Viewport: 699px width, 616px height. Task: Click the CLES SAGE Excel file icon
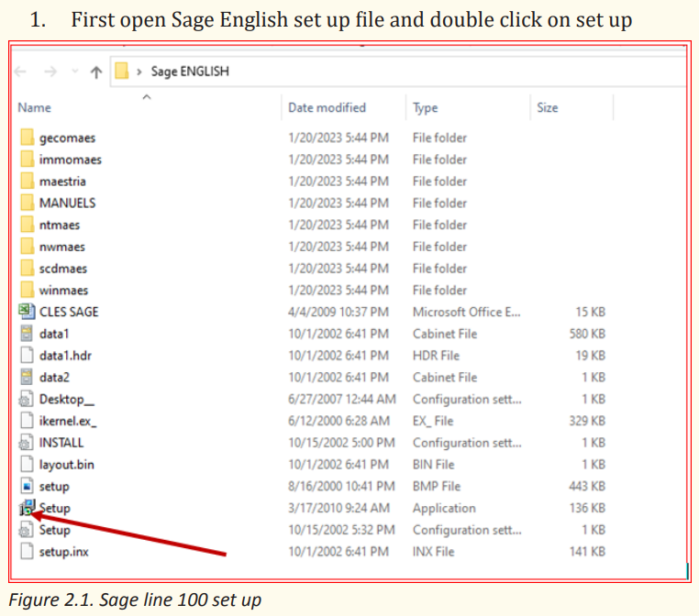(27, 312)
